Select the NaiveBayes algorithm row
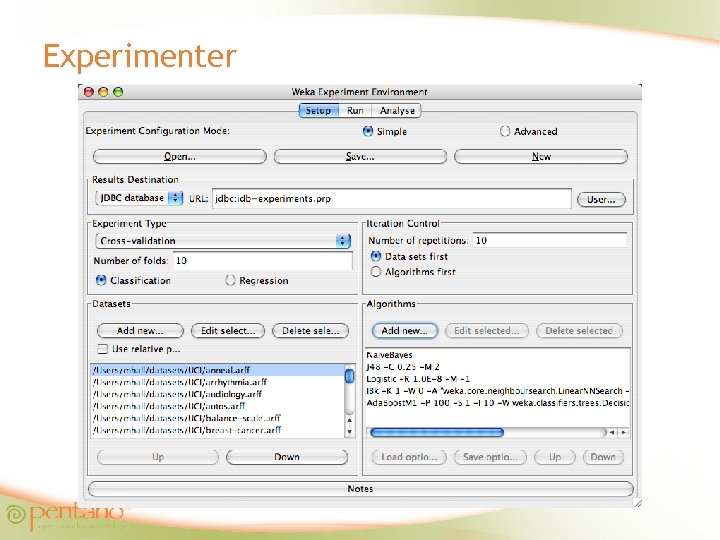Image resolution: width=720 pixels, height=540 pixels. point(497,355)
